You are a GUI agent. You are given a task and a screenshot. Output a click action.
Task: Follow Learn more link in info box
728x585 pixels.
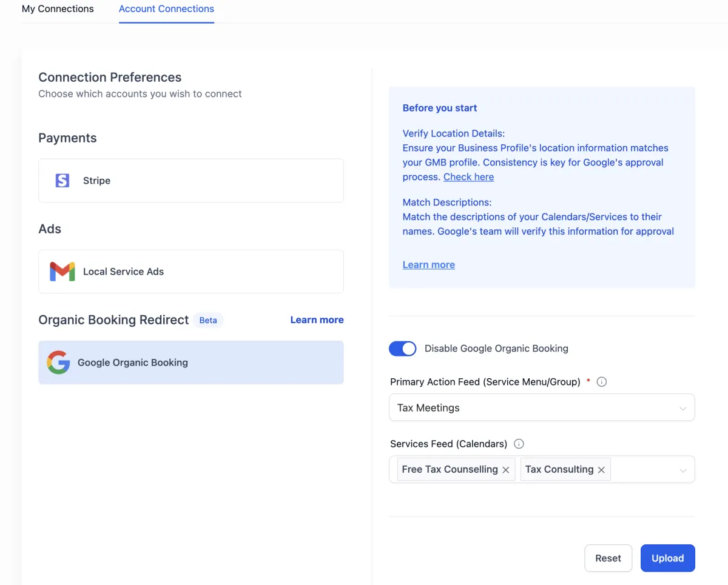428,265
